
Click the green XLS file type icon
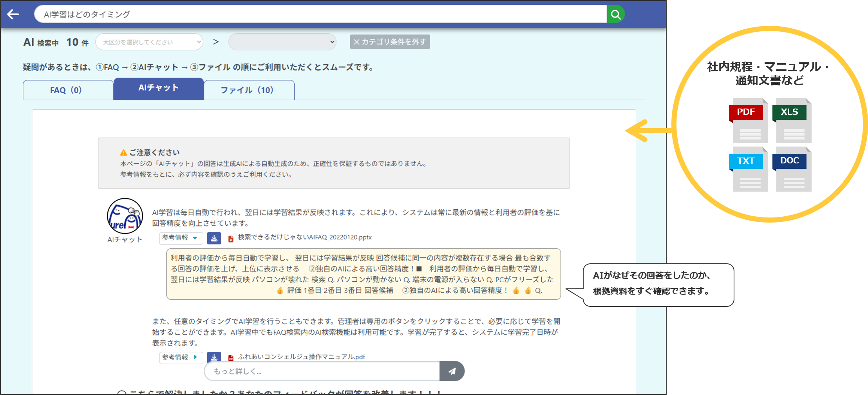pos(791,120)
